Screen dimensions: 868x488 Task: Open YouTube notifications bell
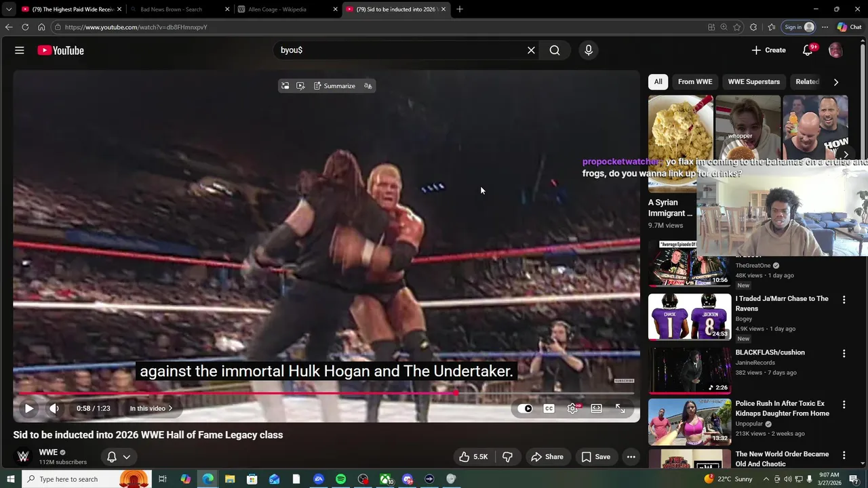coord(808,50)
